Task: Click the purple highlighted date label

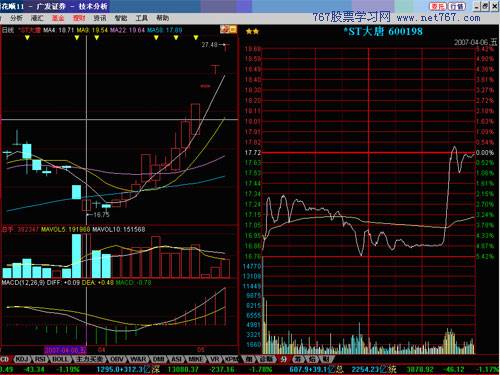Action: click(65, 350)
